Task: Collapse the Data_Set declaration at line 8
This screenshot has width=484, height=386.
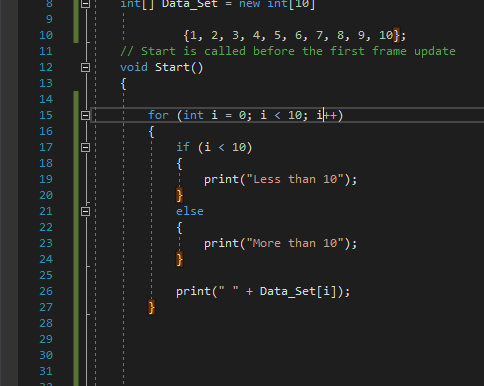Action: coord(85,4)
